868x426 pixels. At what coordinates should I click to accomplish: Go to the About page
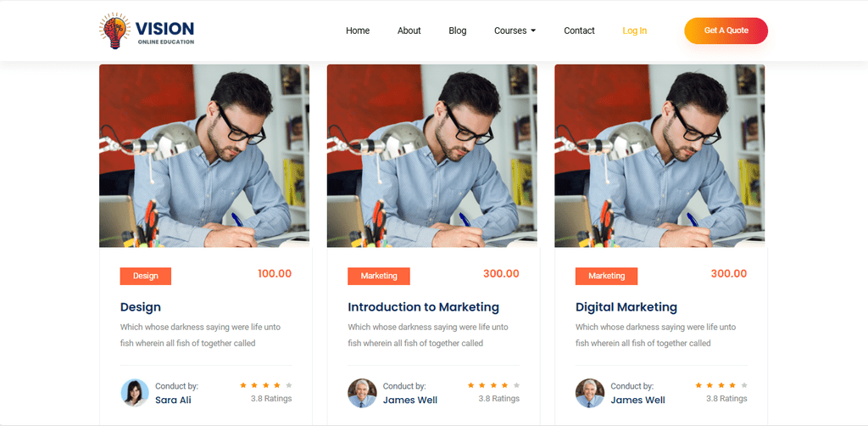[409, 31]
